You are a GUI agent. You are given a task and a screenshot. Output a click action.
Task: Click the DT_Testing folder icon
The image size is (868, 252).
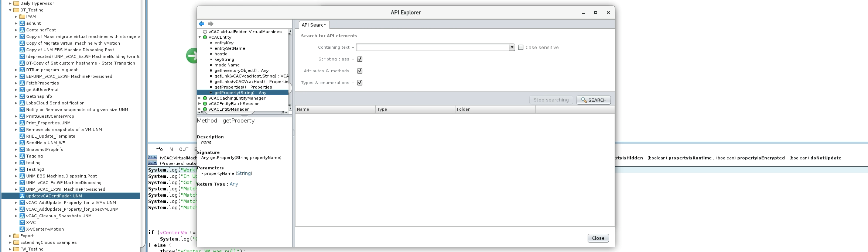(x=16, y=10)
